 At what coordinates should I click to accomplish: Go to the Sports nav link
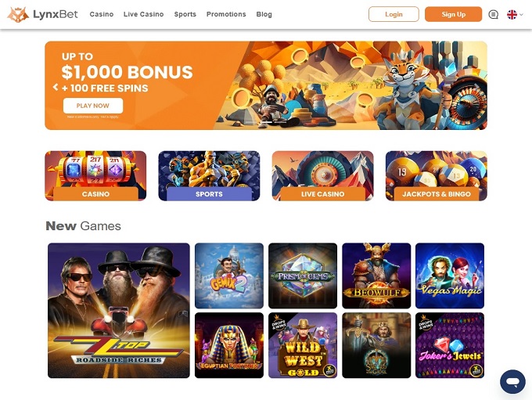pyautogui.click(x=185, y=14)
